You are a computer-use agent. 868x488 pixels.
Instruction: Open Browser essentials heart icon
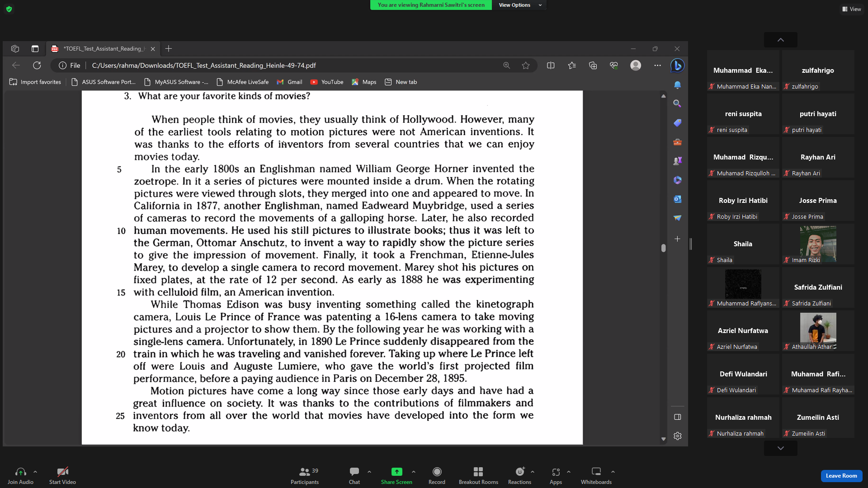[613, 66]
